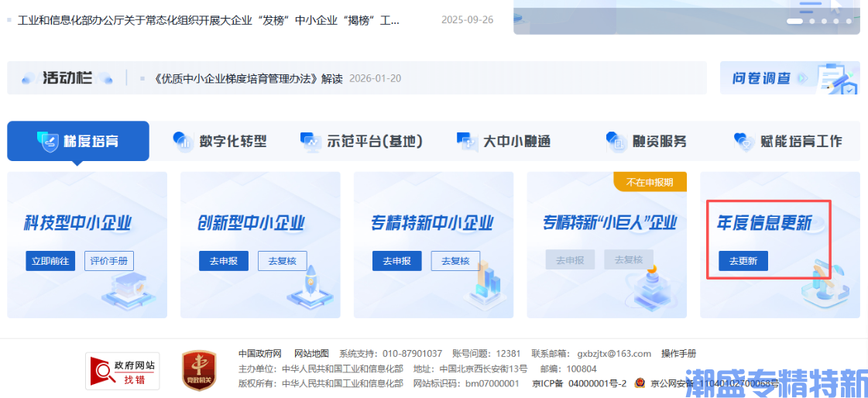
Task: Click the 年度信息更新 card title
Action: tap(764, 224)
